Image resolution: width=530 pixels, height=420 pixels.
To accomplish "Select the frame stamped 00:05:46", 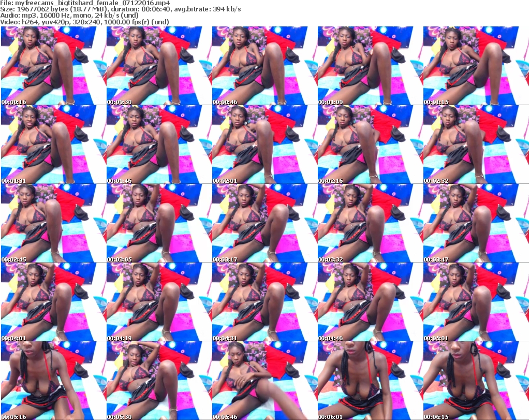I will pyautogui.click(x=264, y=381).
